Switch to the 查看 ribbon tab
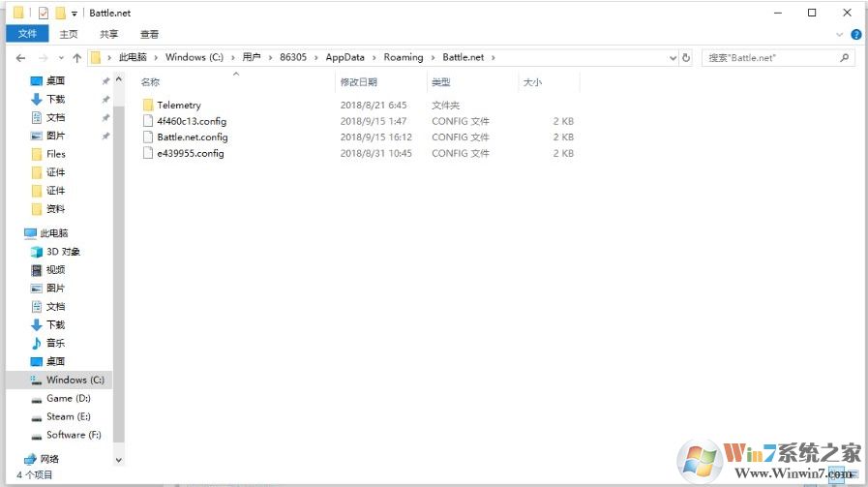 point(149,34)
